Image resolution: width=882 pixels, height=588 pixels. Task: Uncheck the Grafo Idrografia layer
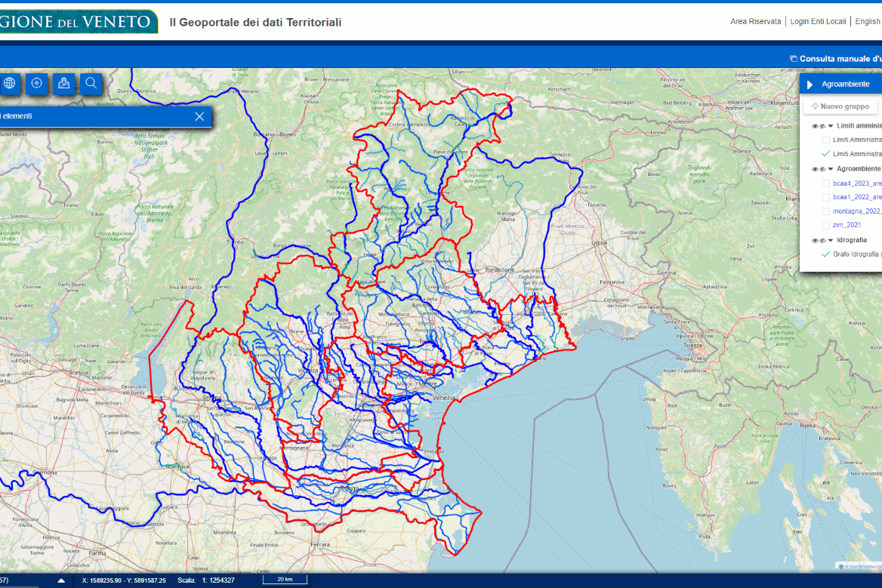point(825,254)
